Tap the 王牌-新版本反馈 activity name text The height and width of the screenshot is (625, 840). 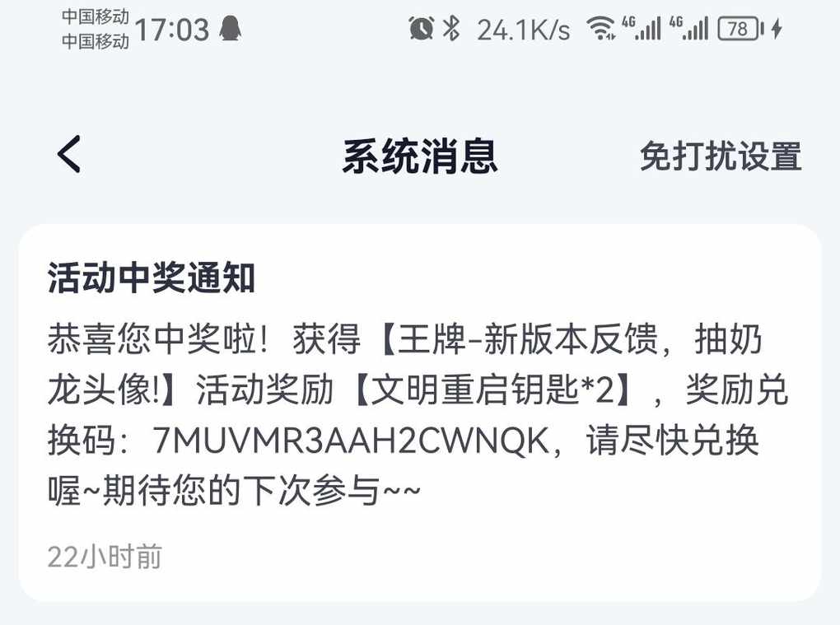click(x=527, y=339)
